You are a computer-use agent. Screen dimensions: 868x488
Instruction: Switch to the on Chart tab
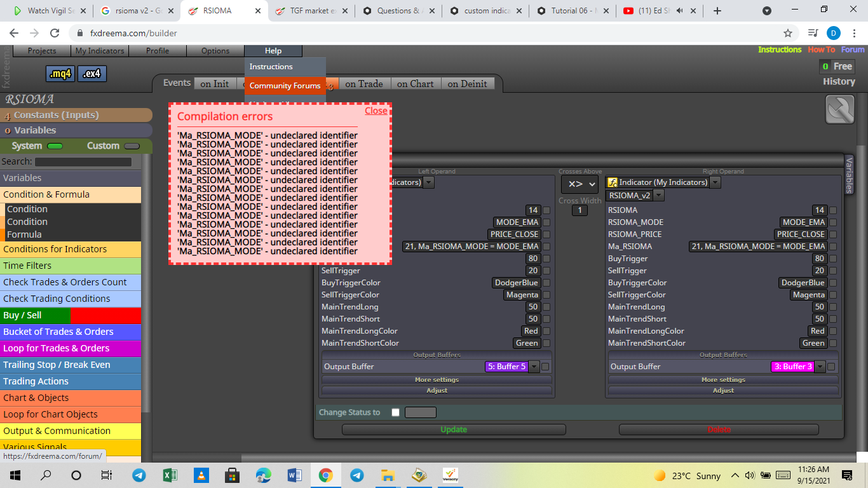pyautogui.click(x=416, y=83)
